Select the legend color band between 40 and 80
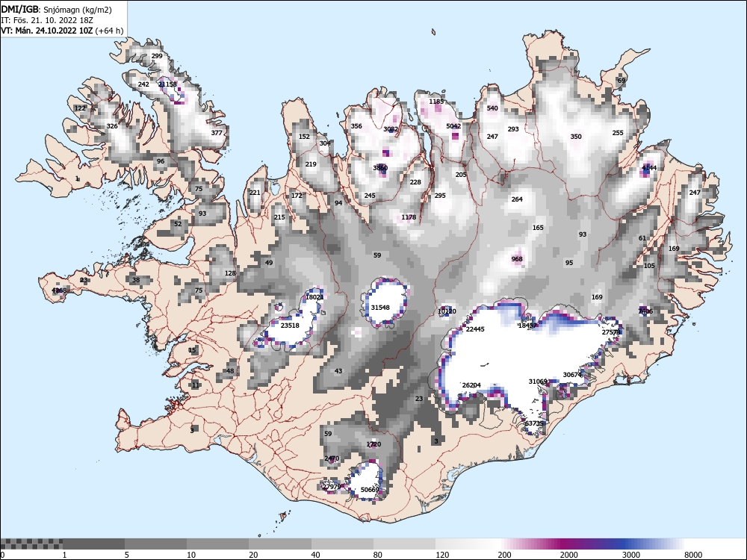 click(342, 544)
